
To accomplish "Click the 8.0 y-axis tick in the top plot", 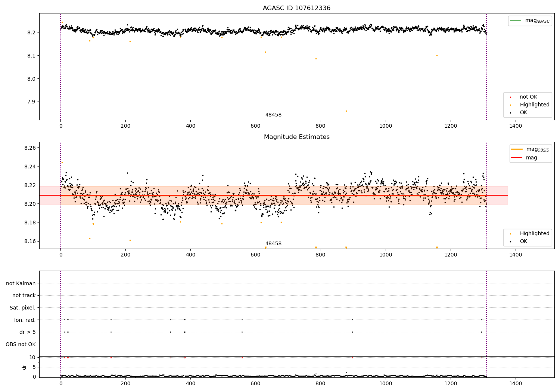I will tap(31, 79).
